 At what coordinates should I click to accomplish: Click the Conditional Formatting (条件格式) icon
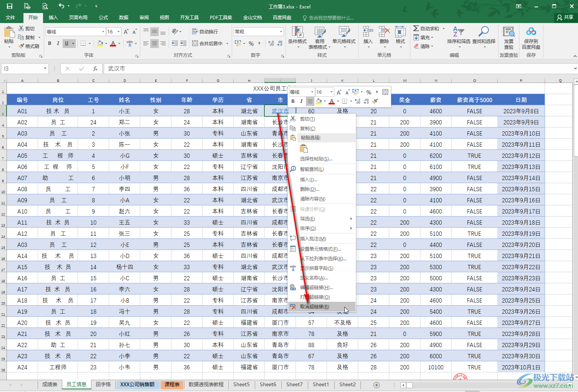coord(297,33)
